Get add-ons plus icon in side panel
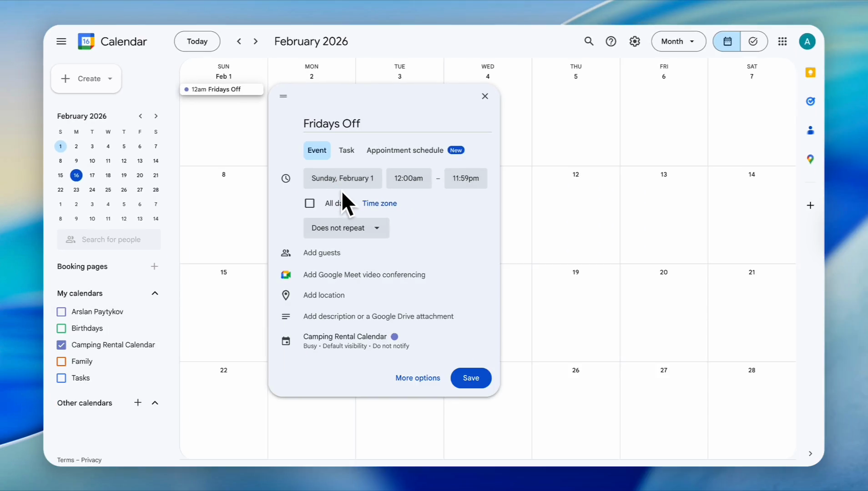 point(810,205)
